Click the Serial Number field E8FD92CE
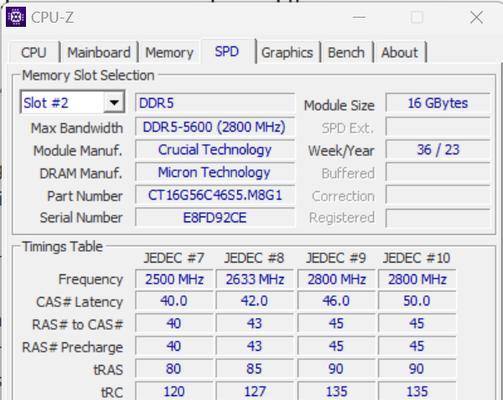The width and height of the screenshot is (503, 400). (215, 218)
